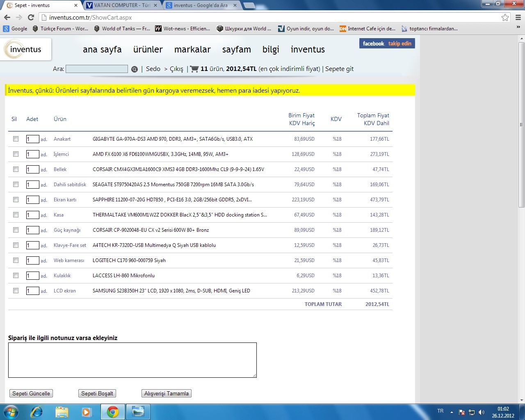Tick delete checkbox for Güç kaynağı row

tap(16, 230)
